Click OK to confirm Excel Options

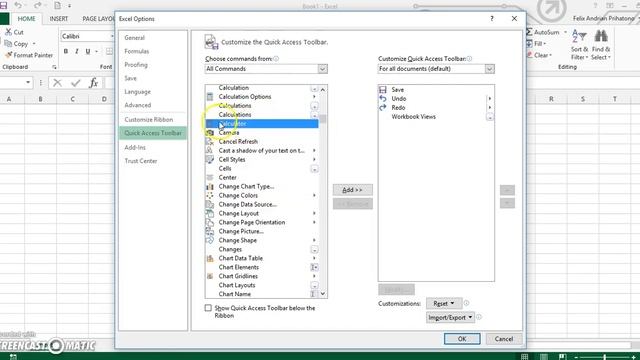(x=462, y=339)
